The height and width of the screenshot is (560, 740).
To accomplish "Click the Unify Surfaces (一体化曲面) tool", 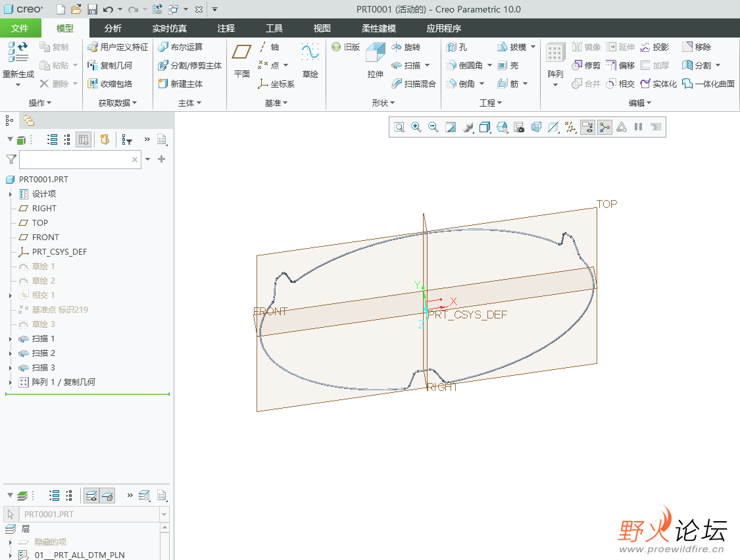I will pos(708,84).
